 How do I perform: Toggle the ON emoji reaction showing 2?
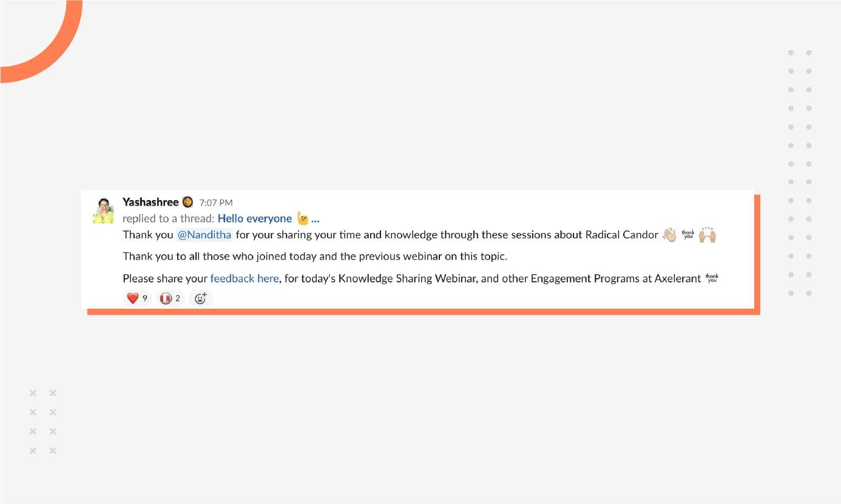(169, 298)
